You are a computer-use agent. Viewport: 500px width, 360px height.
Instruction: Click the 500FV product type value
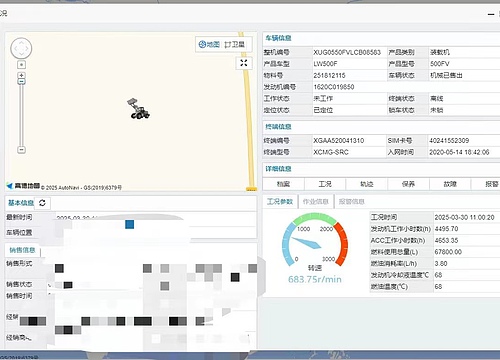[440, 64]
